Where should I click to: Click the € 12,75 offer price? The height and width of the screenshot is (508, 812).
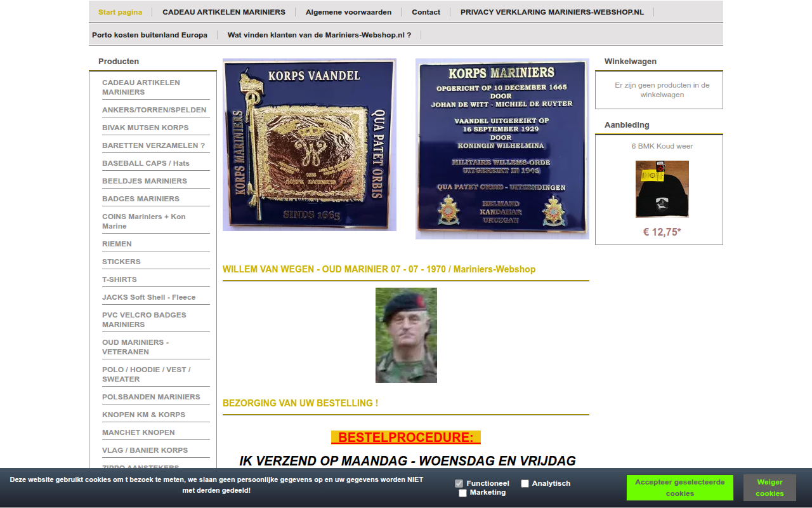pos(662,232)
